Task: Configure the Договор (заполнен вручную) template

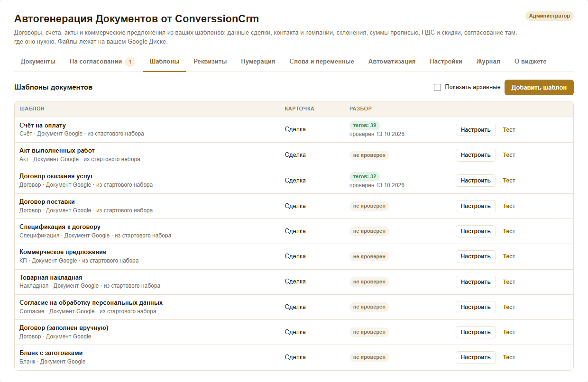Action: click(x=476, y=332)
